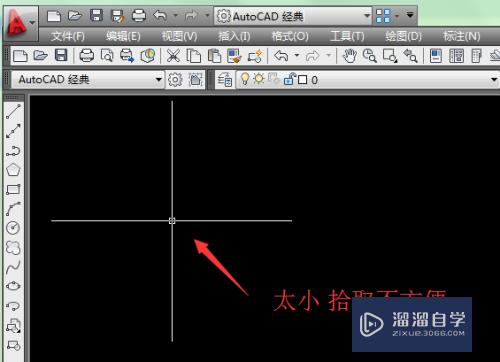Toggle layer 0 lock padlock icon
Screen dimensions: 500x362
[289, 79]
